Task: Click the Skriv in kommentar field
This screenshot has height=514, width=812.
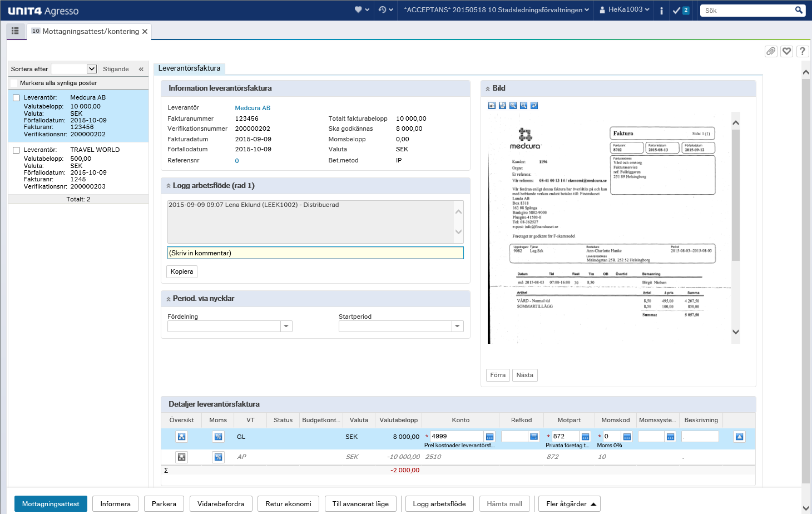Action: 315,253
